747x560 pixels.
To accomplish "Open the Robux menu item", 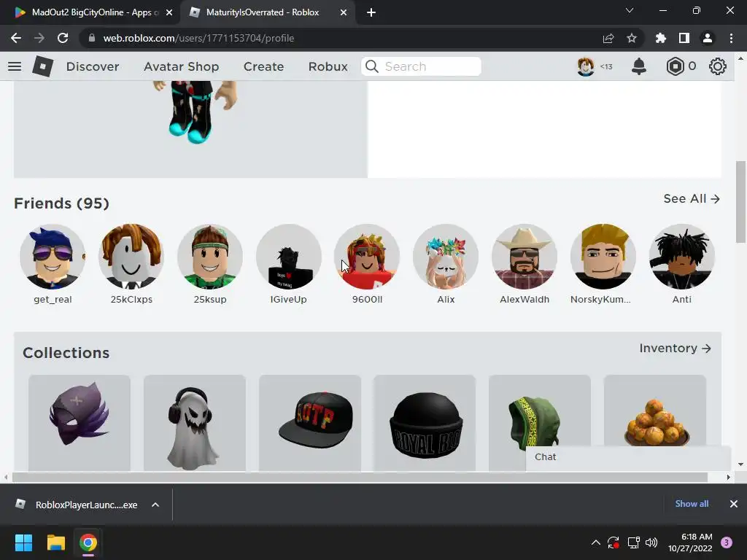I will (328, 66).
